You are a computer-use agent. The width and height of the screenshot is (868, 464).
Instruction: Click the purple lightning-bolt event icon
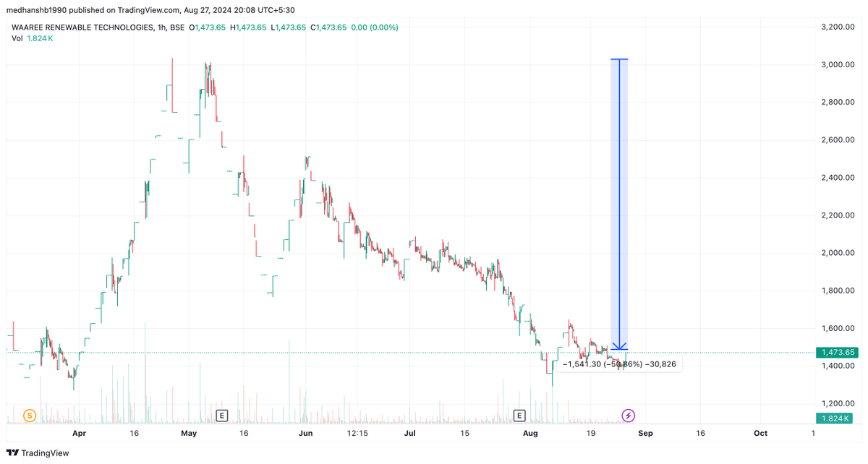[x=629, y=415]
